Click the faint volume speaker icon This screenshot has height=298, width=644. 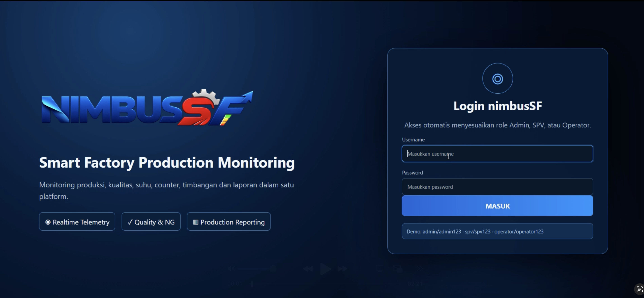231,269
